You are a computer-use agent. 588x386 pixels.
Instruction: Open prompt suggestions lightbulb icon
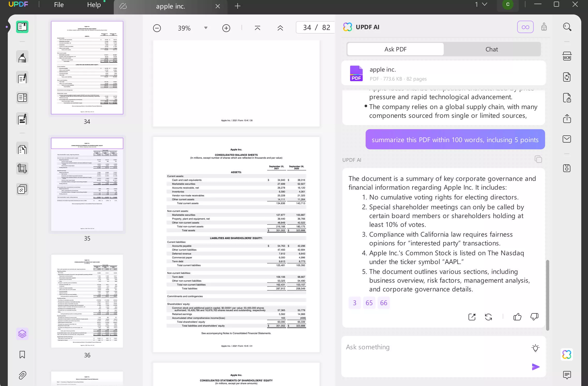[x=535, y=348]
